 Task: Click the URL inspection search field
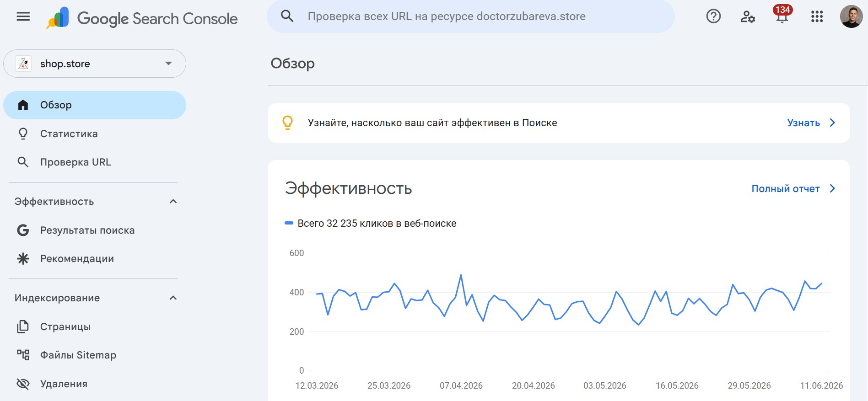pos(470,16)
